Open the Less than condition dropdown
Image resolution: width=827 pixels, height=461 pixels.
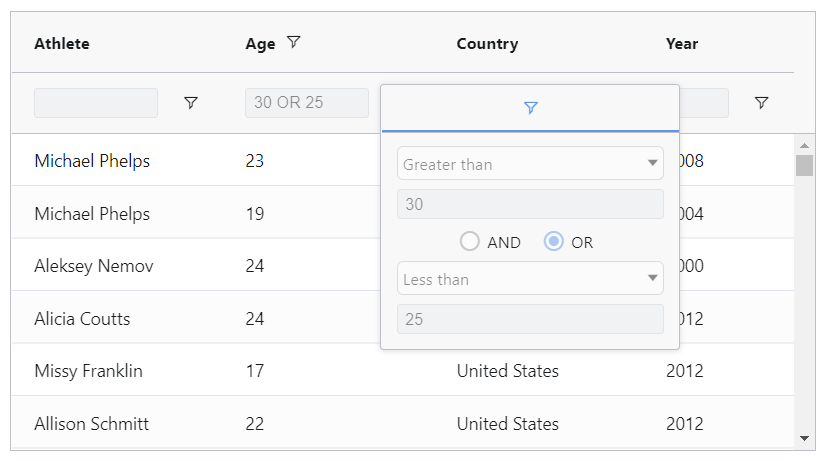tap(530, 279)
